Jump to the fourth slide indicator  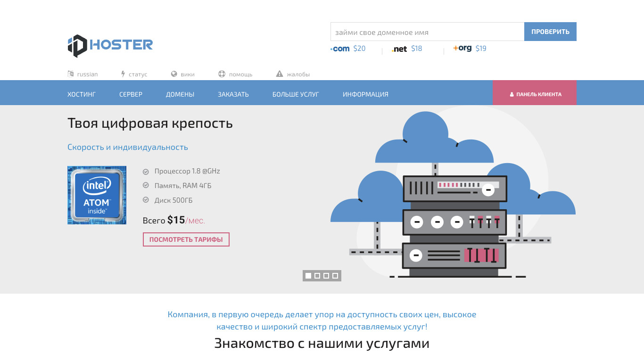click(x=335, y=276)
